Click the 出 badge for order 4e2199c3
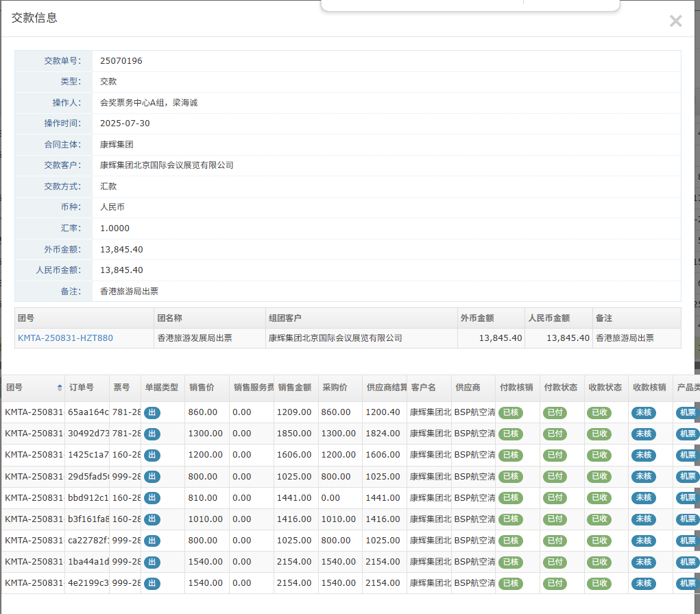This screenshot has height=614, width=700. coord(152,583)
